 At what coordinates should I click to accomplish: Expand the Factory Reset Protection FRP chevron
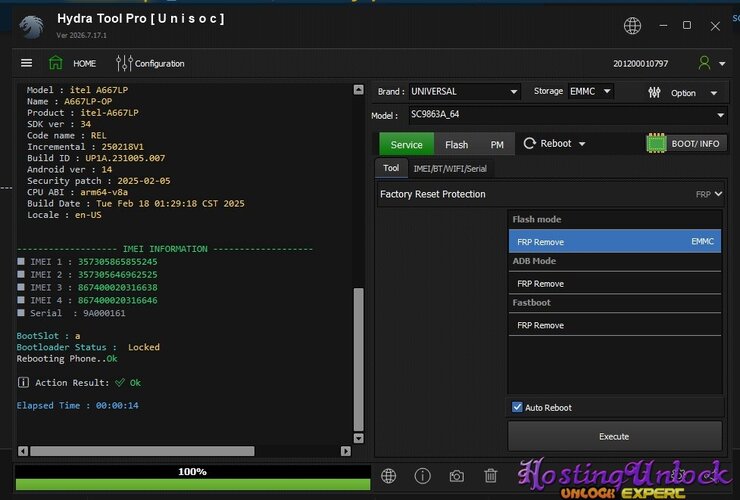click(718, 194)
